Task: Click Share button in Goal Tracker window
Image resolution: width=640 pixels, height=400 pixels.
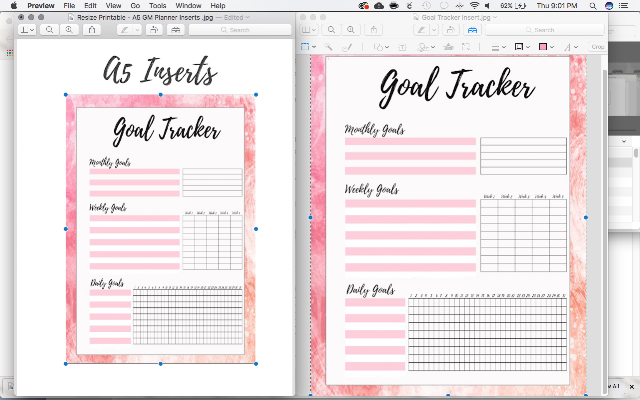Action: click(x=373, y=30)
